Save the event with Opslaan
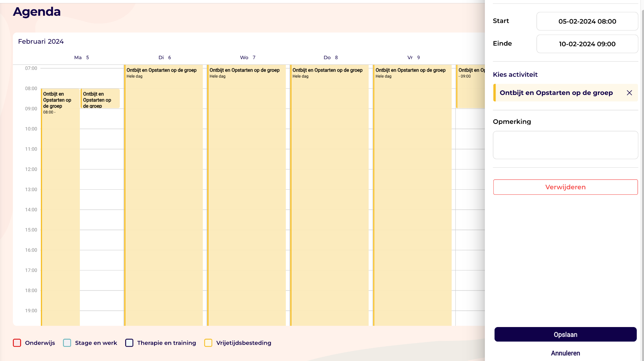This screenshot has height=361, width=644. [565, 335]
